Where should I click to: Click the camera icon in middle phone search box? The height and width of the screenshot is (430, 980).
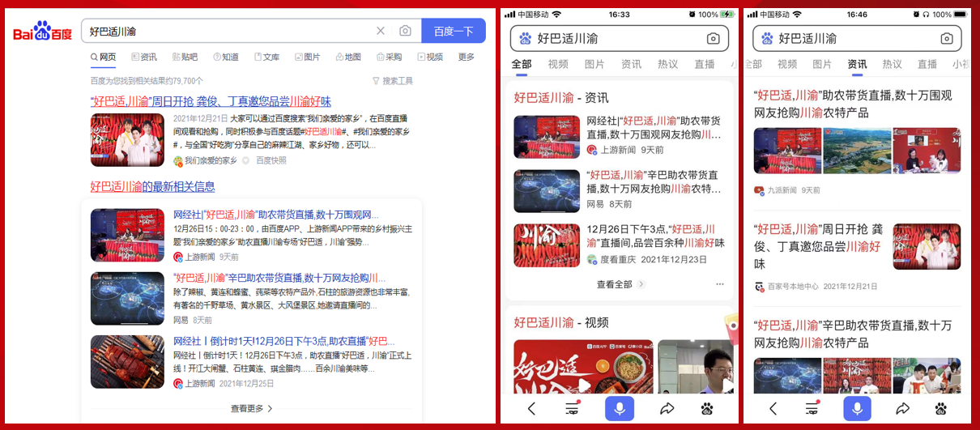pyautogui.click(x=713, y=38)
